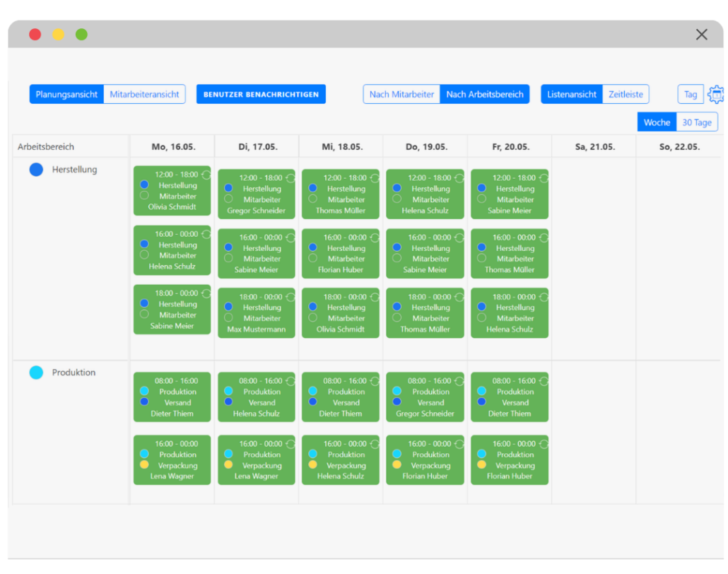This screenshot has height=574, width=728.
Task: Group schedule by Nach Mitarbeiter
Action: (x=401, y=94)
